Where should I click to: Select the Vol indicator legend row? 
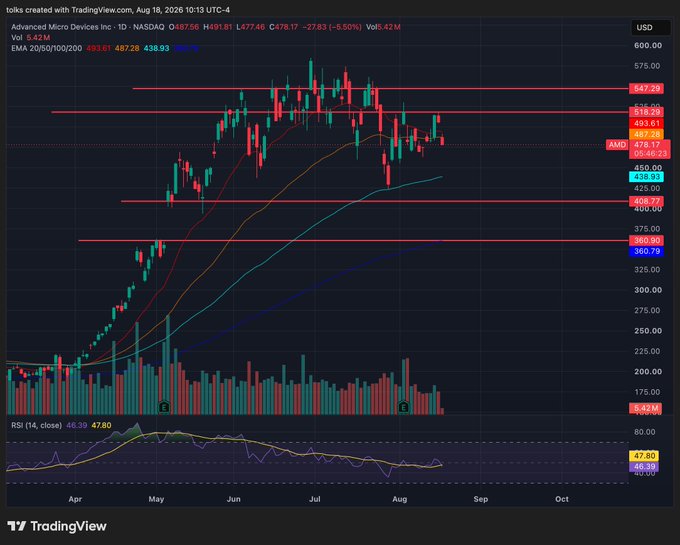pyautogui.click(x=30, y=38)
